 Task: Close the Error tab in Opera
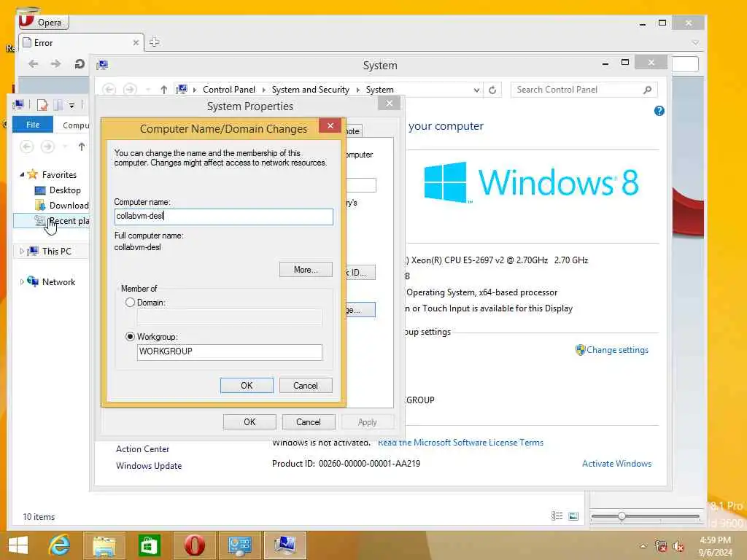[x=136, y=43]
